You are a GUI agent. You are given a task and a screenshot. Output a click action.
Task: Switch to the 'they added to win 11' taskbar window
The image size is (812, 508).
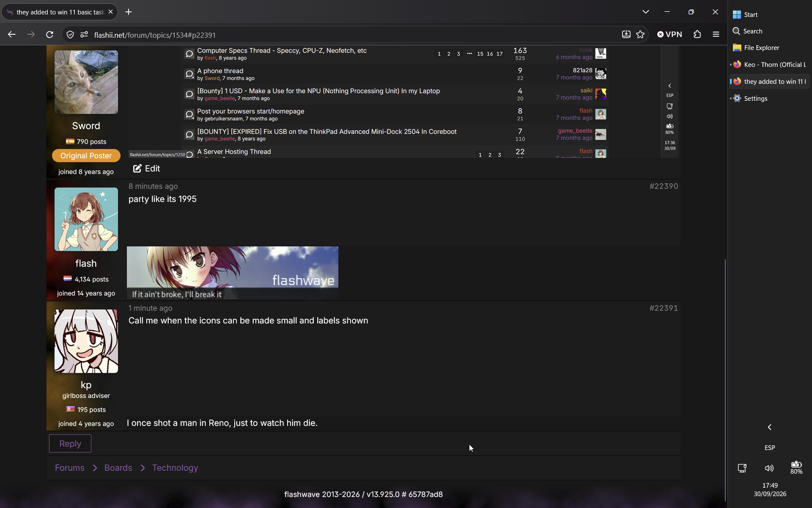[x=770, y=82]
